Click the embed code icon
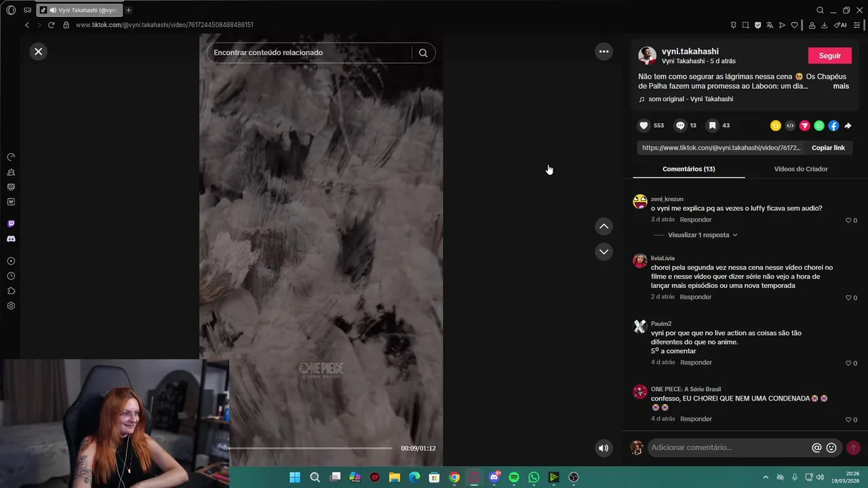Screen dimensions: 868x488 point(790,125)
